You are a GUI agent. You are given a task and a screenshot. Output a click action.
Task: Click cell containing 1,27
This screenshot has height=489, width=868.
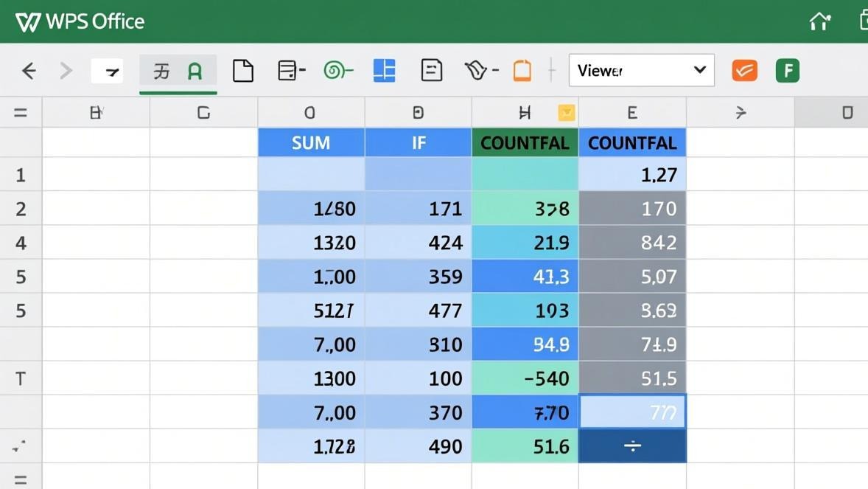tap(632, 176)
